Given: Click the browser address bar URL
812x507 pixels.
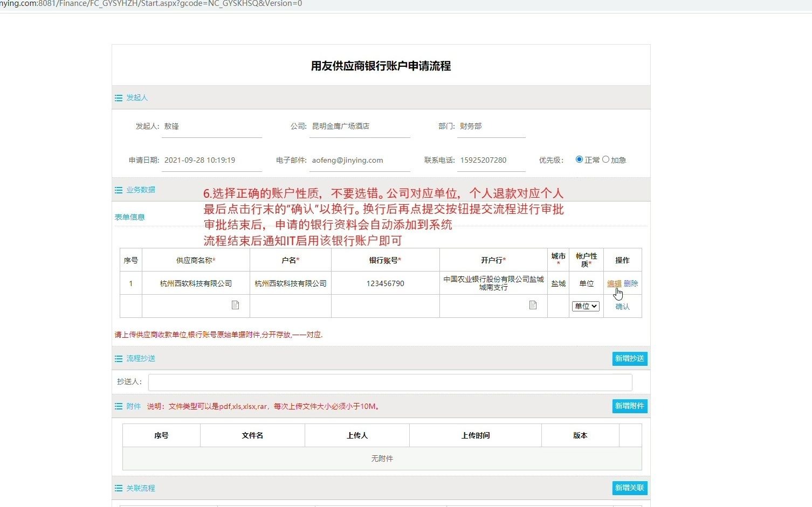Looking at the screenshot, I should pos(152,4).
